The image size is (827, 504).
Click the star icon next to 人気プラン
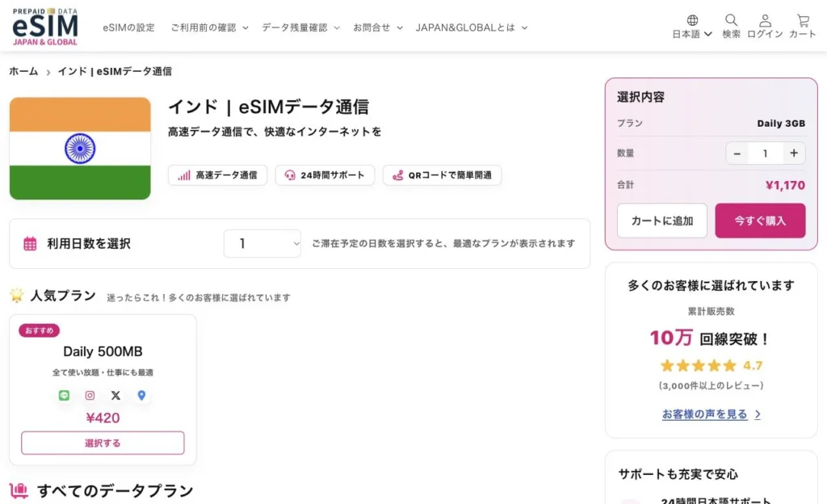coord(17,296)
